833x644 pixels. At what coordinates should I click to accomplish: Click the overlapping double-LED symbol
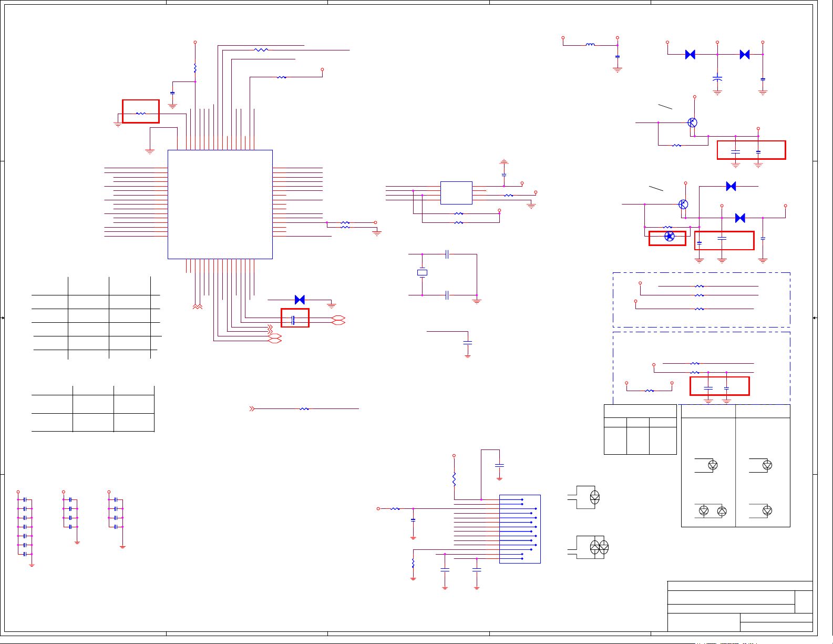point(599,547)
